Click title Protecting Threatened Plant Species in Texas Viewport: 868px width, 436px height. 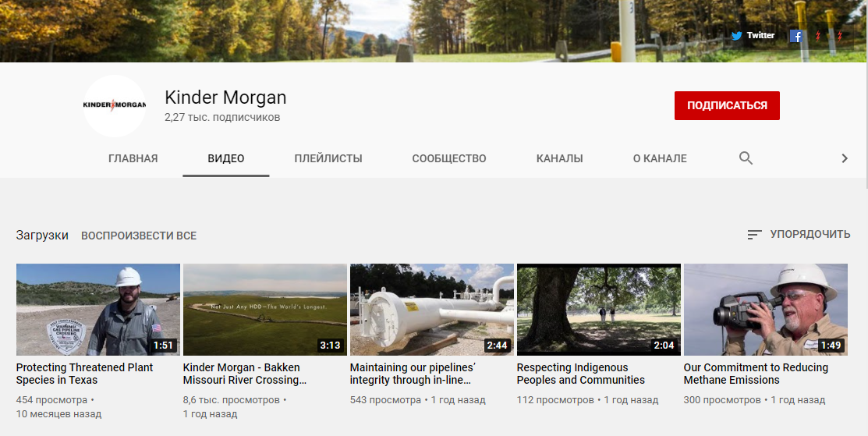pyautogui.click(x=85, y=374)
